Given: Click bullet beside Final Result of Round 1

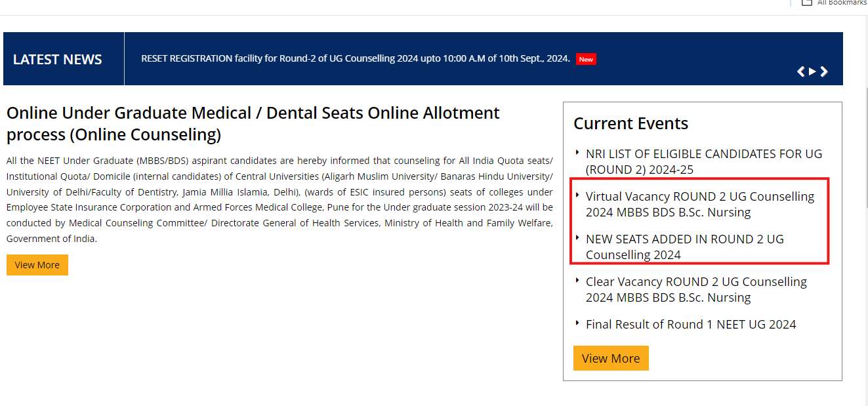Looking at the screenshot, I should 577,323.
